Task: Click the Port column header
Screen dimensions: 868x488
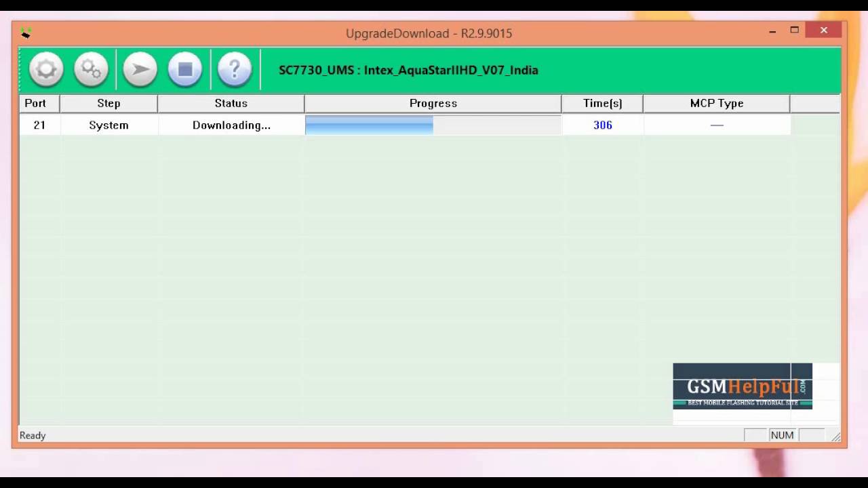Action: click(x=39, y=103)
